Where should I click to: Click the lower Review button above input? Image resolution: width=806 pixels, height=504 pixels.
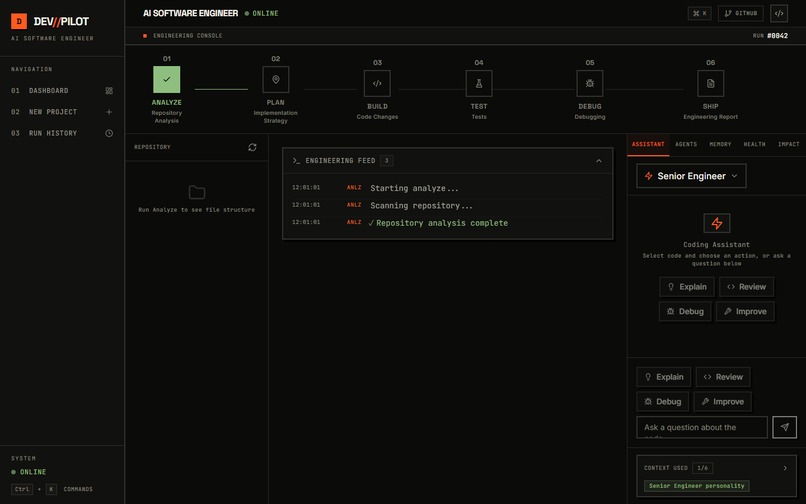[723, 377]
